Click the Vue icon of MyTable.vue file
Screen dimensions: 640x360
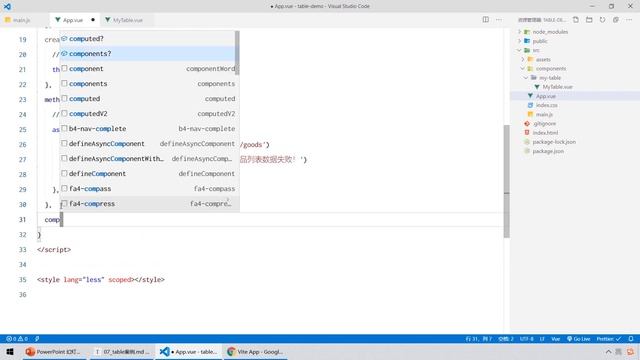537,87
